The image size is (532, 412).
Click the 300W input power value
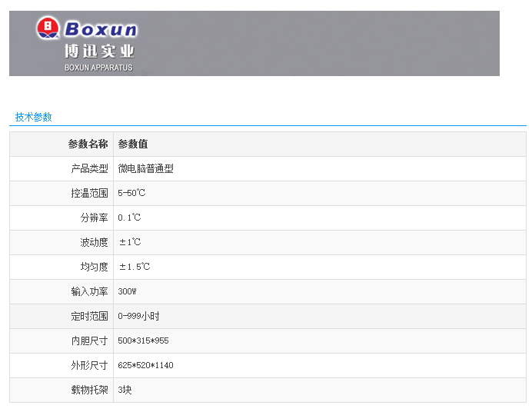[x=127, y=291]
